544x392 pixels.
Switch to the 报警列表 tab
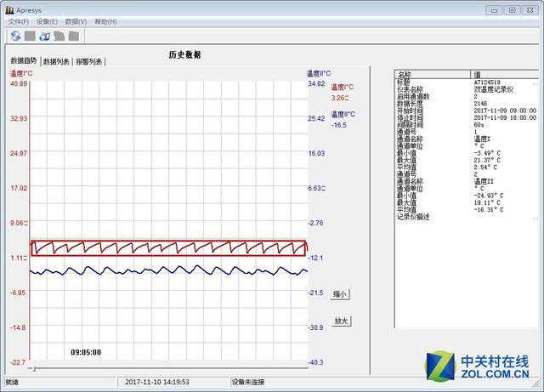pyautogui.click(x=89, y=62)
